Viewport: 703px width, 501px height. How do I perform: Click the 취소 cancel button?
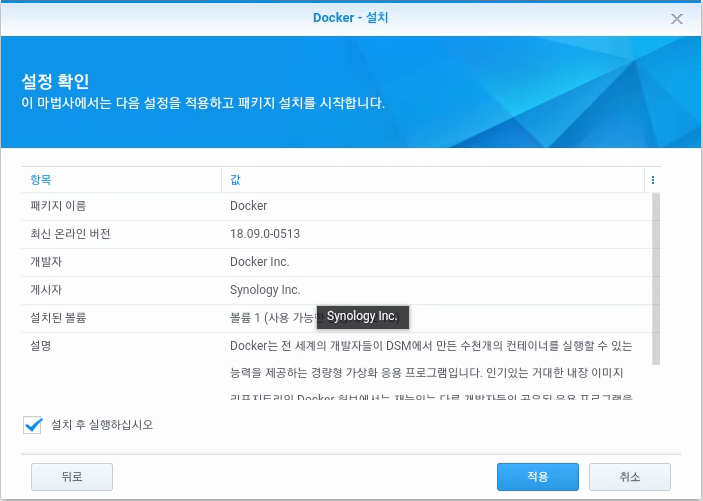(629, 477)
